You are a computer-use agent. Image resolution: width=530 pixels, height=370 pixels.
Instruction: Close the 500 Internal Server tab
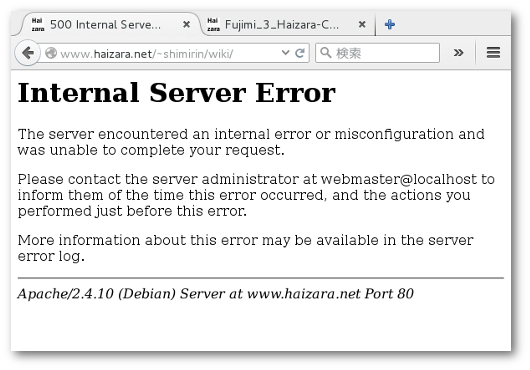tap(186, 24)
